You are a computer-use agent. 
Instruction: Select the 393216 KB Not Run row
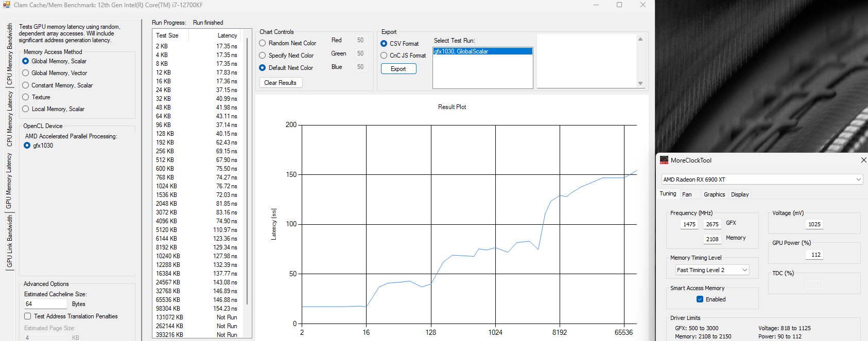(197, 335)
